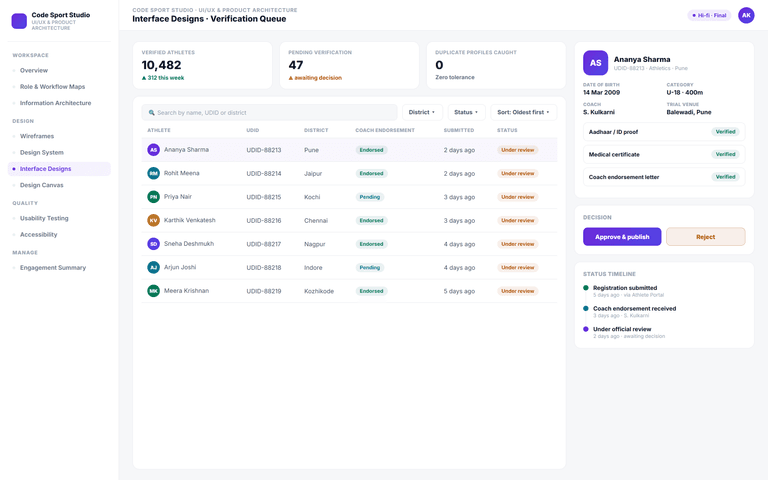Click Arjun Joshi's AJ avatar
768x480 pixels.
(x=153, y=267)
